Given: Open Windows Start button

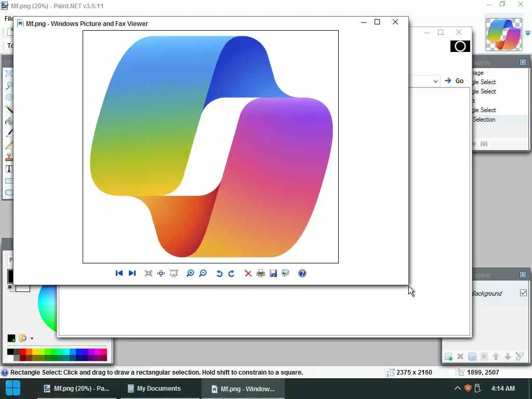Looking at the screenshot, I should [13, 388].
